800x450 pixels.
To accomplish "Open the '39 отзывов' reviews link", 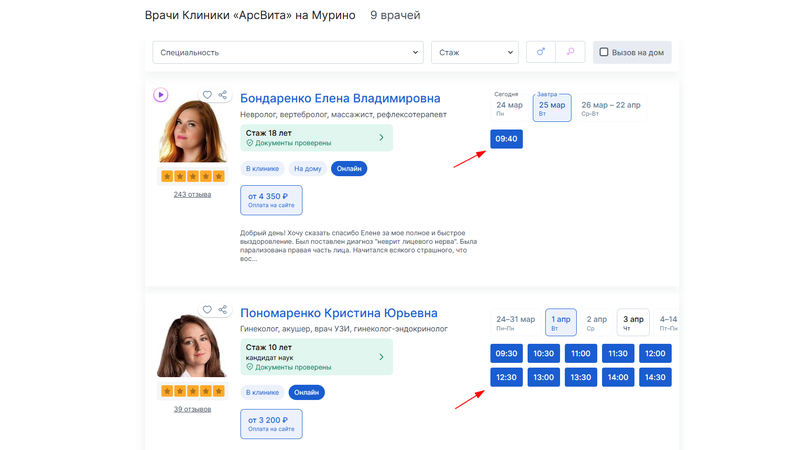I will [192, 409].
